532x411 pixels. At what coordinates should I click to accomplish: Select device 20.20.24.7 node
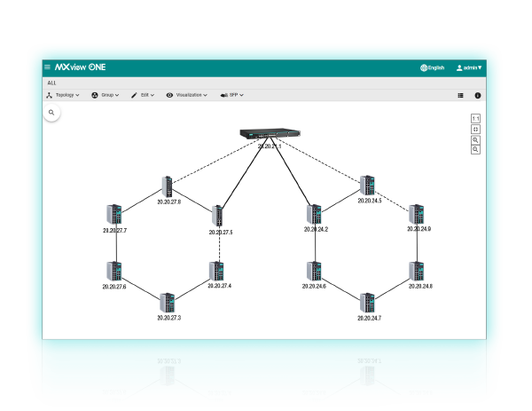[x=367, y=302]
